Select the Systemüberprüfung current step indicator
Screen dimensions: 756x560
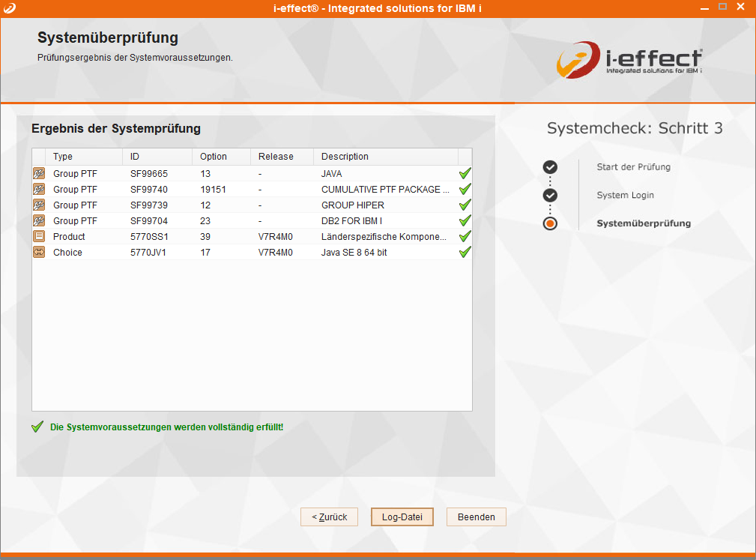[550, 223]
